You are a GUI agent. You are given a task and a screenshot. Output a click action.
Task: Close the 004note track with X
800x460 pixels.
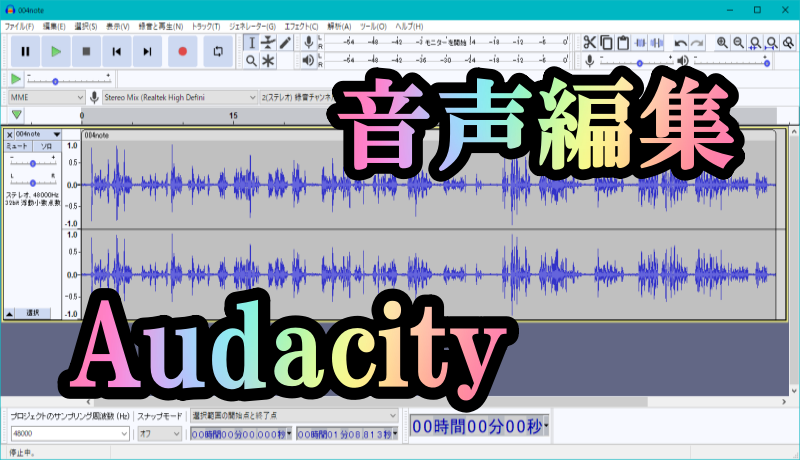(x=9, y=135)
